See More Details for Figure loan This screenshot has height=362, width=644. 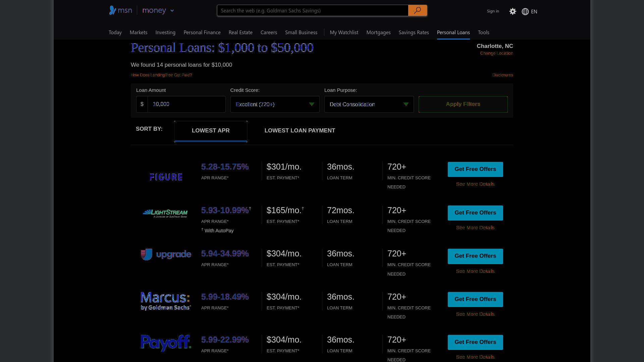point(475,184)
